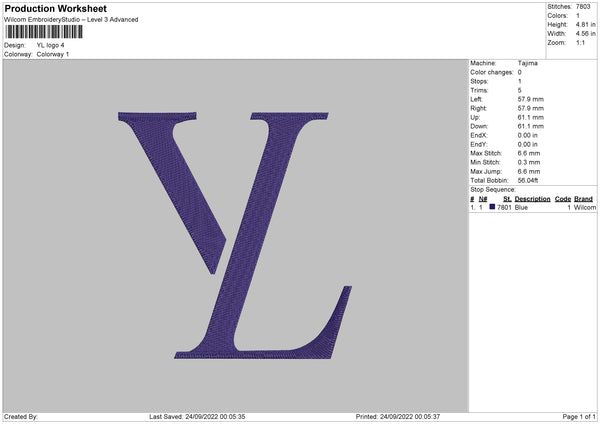This screenshot has height=424, width=600.
Task: Click the 'Created By:' footer label
Action: coord(21,417)
